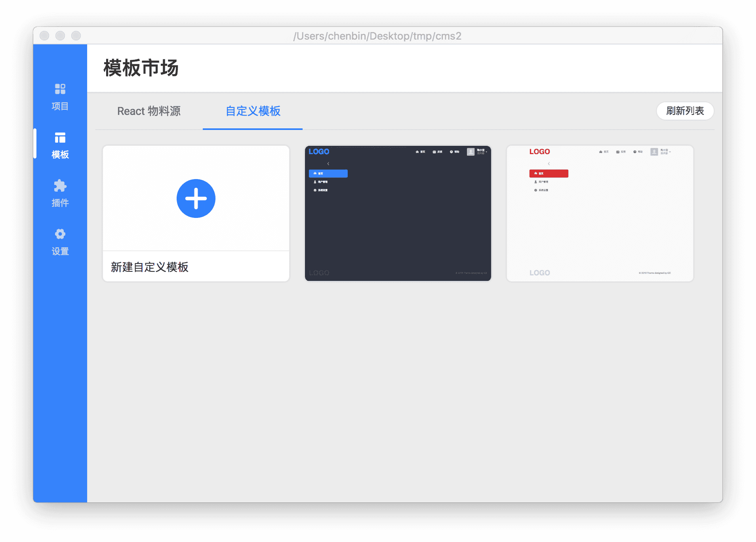Image resolution: width=756 pixels, height=542 pixels.
Task: Open the 项目 panel in the sidebar
Action: [x=60, y=96]
